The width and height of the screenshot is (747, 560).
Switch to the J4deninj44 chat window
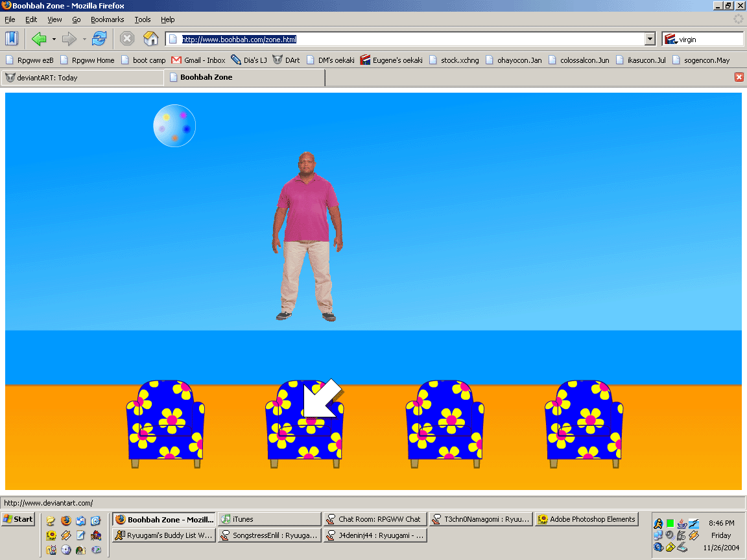click(x=375, y=535)
